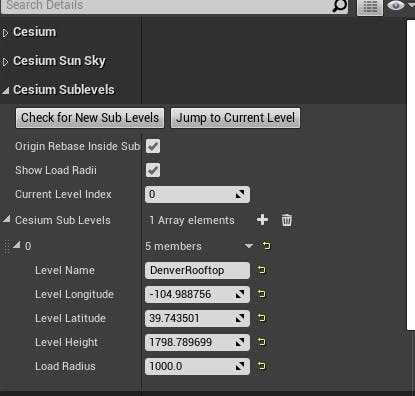Screen dimensions: 415x396
Task: Collapse array element 0
Action: click(x=17, y=245)
